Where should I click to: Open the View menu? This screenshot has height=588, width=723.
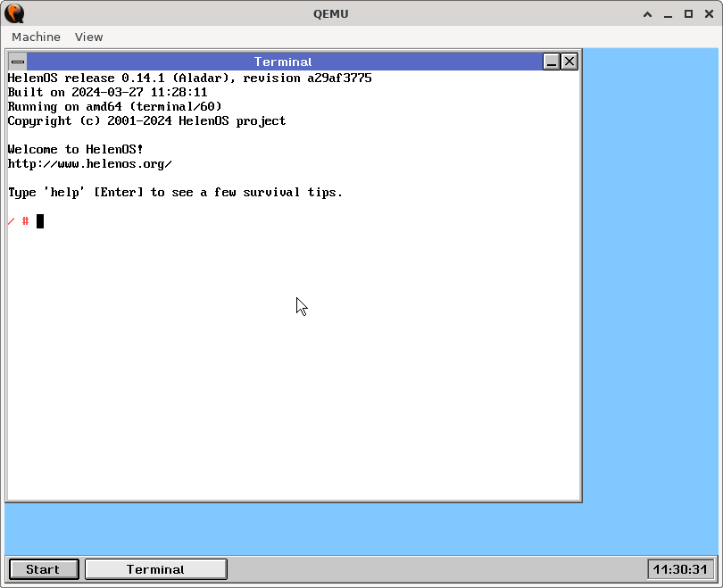click(x=88, y=37)
